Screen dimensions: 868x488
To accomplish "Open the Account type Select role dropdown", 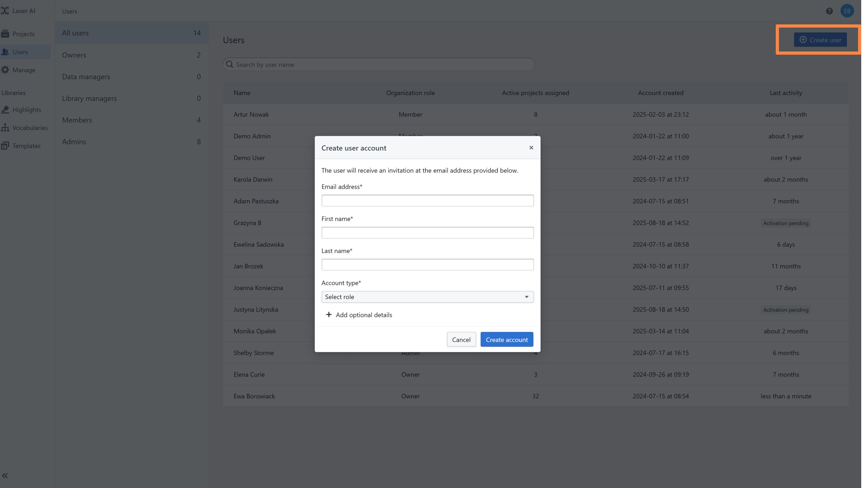I will coord(427,297).
